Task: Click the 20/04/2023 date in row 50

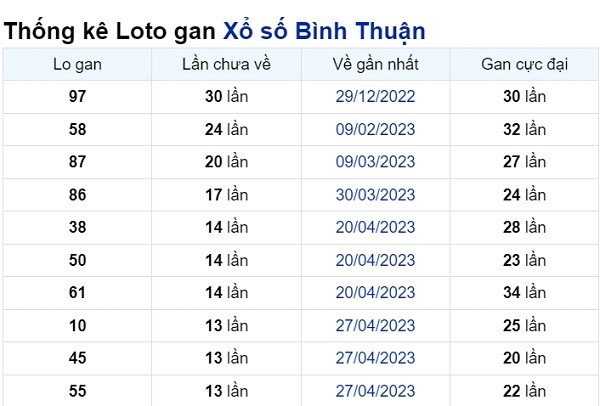Action: coord(375,260)
